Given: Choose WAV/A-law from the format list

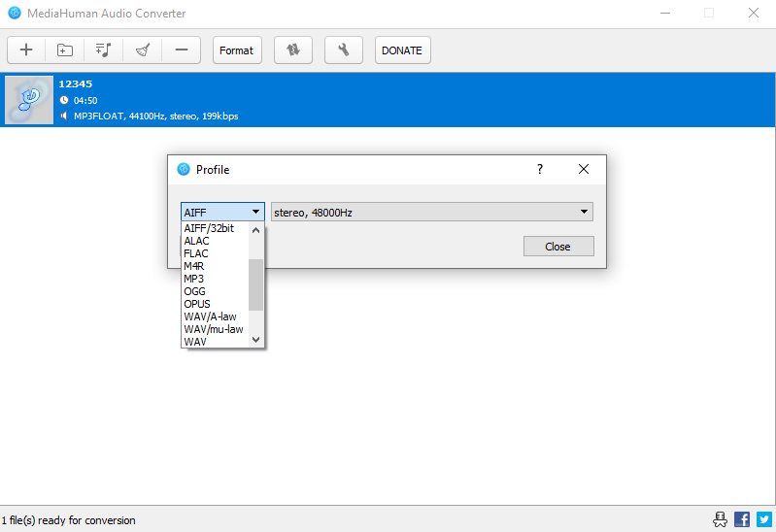Looking at the screenshot, I should [216, 316].
